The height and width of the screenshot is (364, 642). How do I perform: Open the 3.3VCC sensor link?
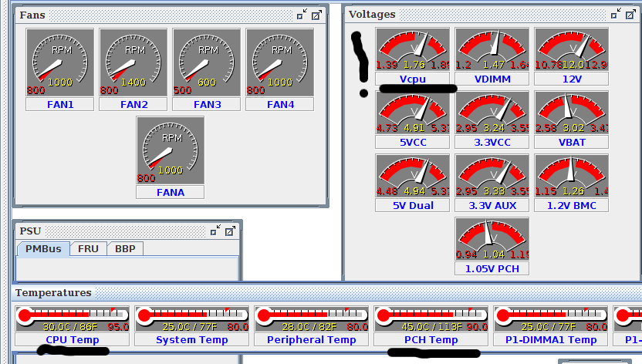point(492,143)
